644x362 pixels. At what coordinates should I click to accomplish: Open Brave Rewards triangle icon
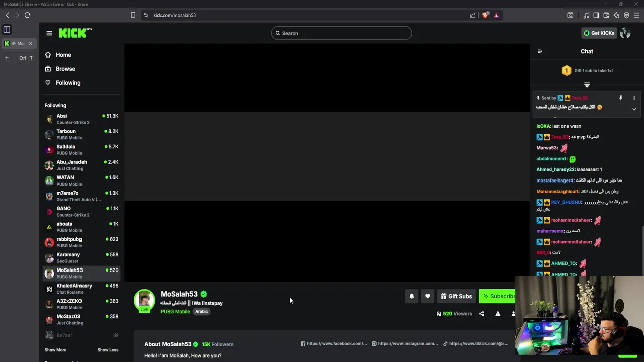[x=496, y=15]
